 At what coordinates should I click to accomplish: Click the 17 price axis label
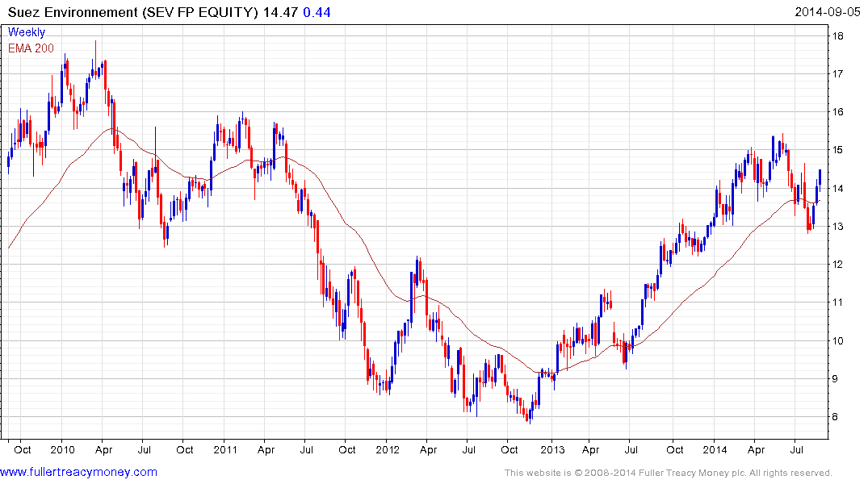coord(837,73)
